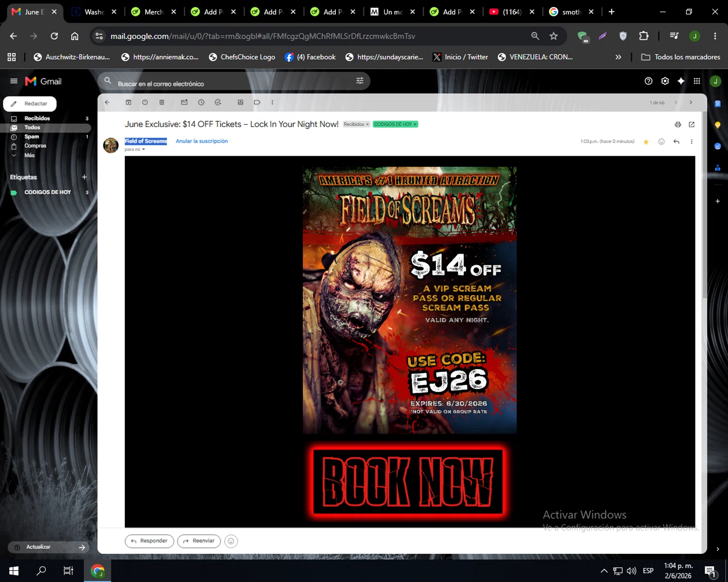728x582 pixels.
Task: Click the BOOK NOW banner
Action: pos(409,481)
